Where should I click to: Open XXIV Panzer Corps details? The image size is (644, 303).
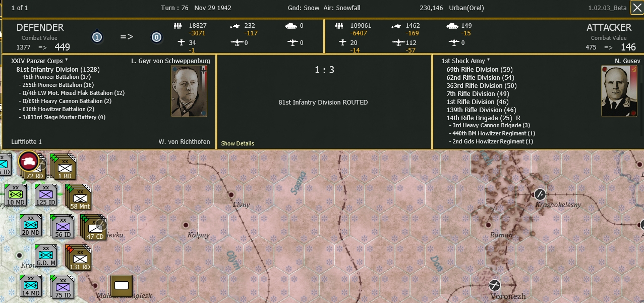point(39,61)
